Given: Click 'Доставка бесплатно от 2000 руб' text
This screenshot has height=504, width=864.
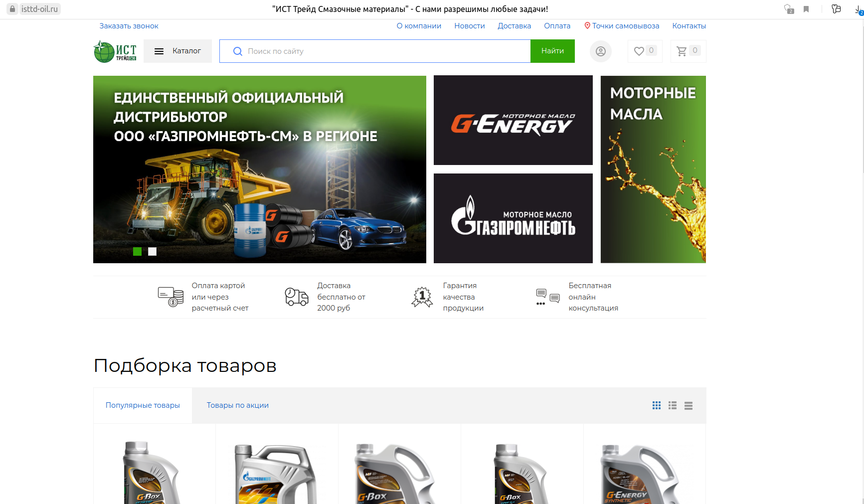Looking at the screenshot, I should point(341,297).
